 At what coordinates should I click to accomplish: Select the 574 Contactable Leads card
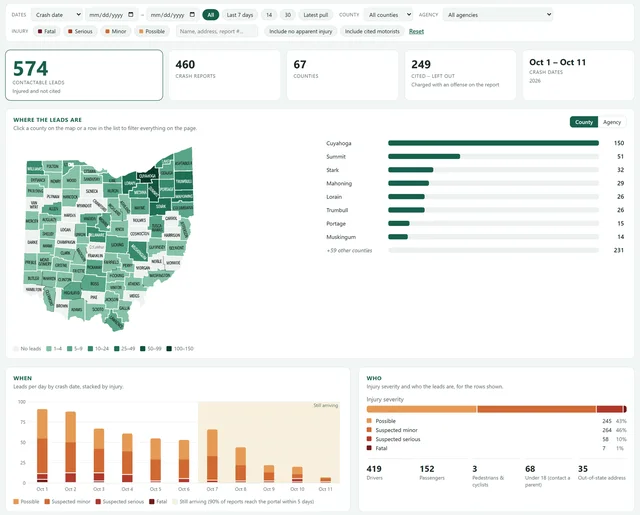[x=84, y=75]
